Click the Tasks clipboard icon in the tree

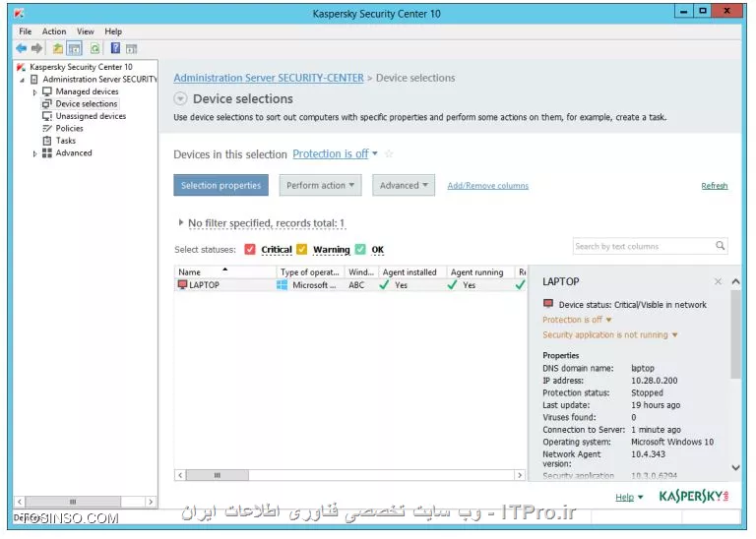(x=47, y=141)
